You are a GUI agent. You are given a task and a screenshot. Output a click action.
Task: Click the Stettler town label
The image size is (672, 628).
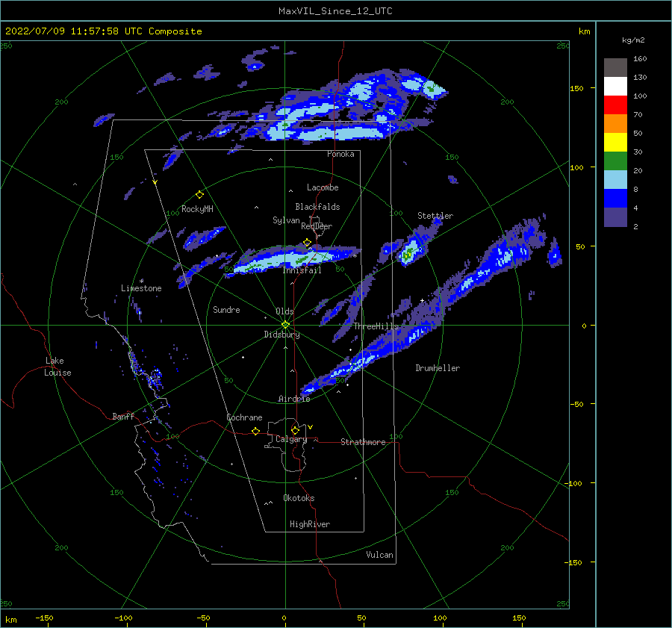pos(435,216)
